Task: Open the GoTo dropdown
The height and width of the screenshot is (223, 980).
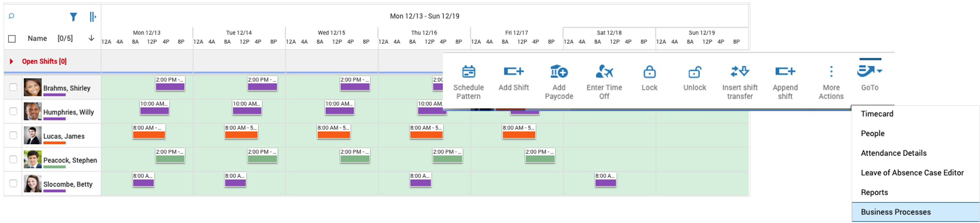Action: point(869,72)
